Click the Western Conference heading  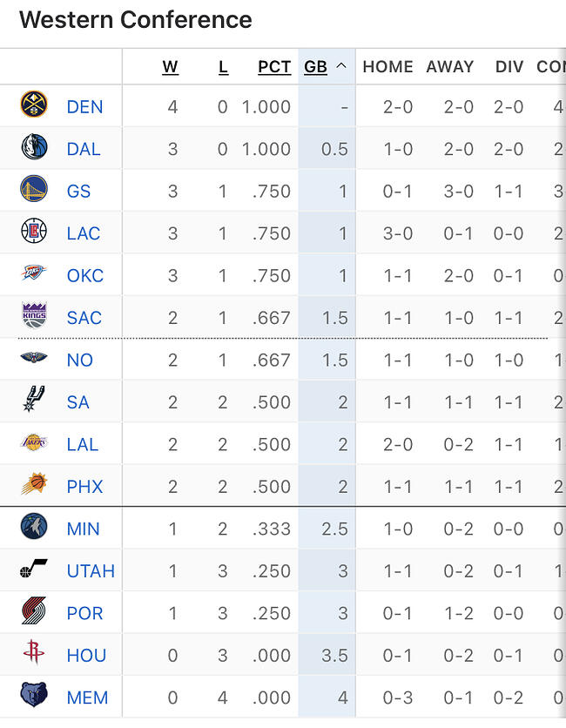click(136, 20)
